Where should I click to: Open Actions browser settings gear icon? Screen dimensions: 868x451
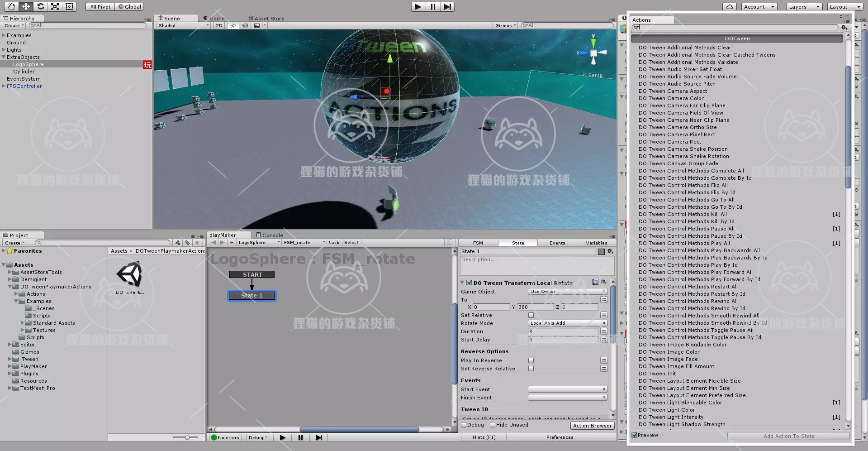[844, 27]
